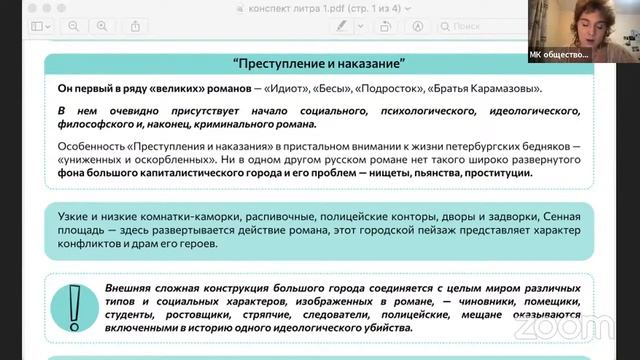Maximize the Preview window
This screenshot has width=640, height=360.
62,8
